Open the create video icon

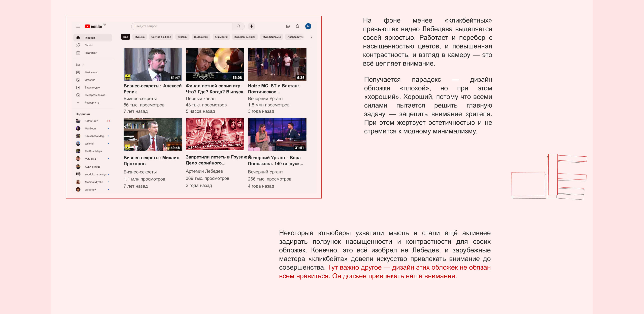tap(288, 26)
